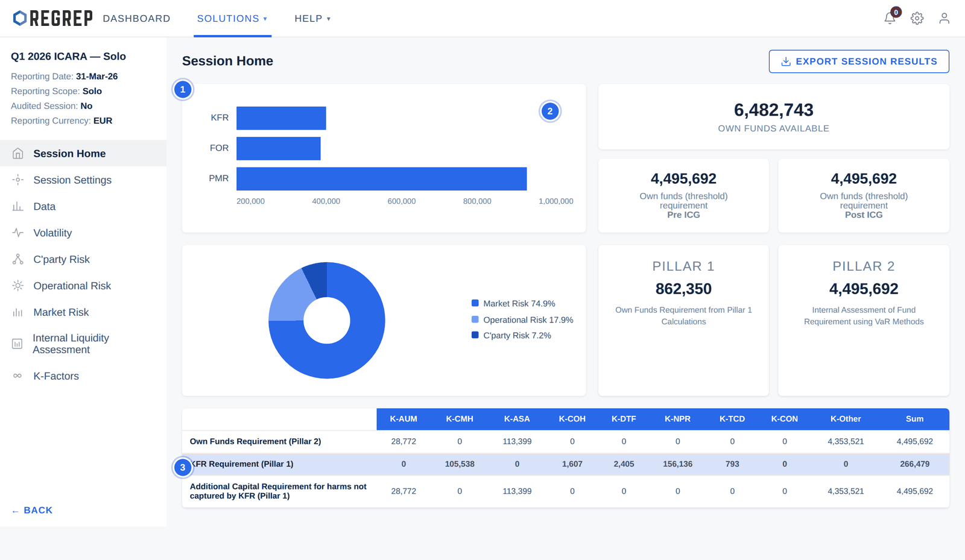Click the K-DTF column header
This screenshot has width=965, height=560.
click(624, 419)
